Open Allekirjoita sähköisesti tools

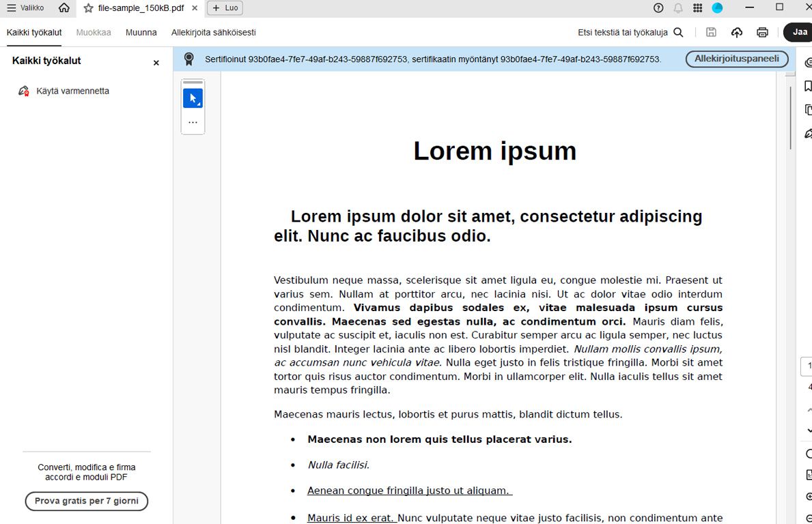click(214, 32)
